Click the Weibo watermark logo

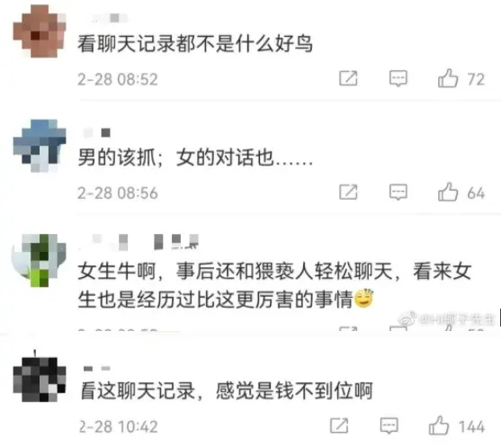click(407, 318)
